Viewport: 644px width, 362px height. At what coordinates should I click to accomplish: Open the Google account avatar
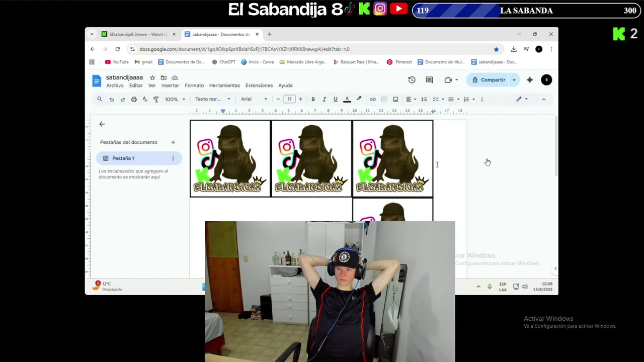pyautogui.click(x=546, y=80)
